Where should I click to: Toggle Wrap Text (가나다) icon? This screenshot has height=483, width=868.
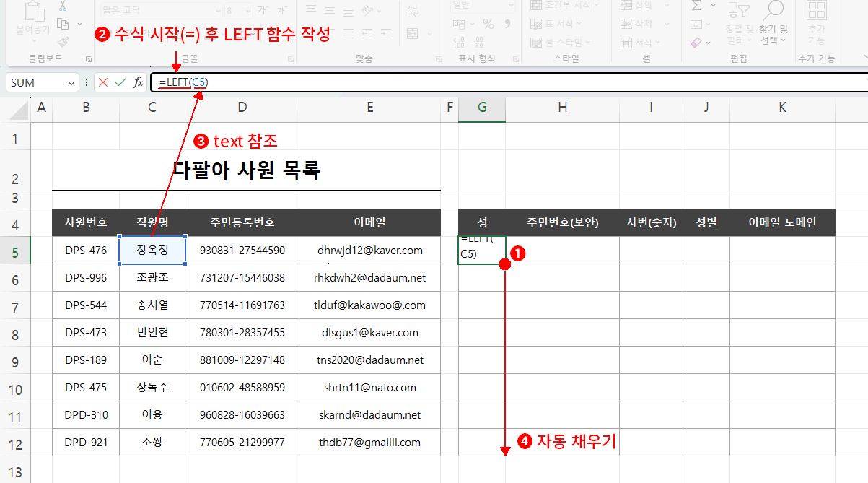[x=413, y=11]
